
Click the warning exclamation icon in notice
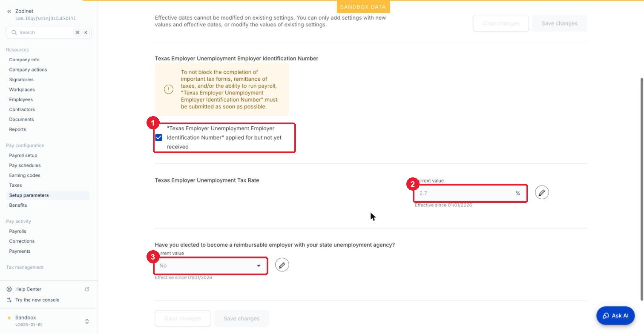(169, 89)
